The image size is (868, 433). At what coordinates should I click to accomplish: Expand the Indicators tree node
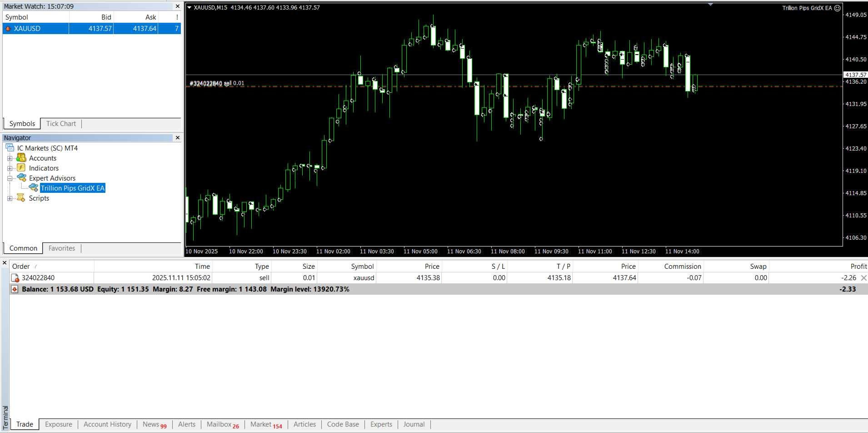[x=10, y=168]
